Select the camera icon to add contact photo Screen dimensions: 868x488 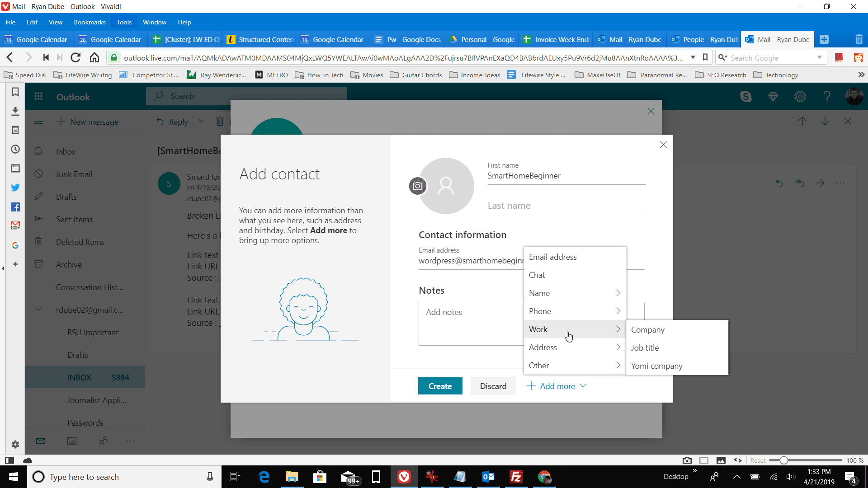417,185
